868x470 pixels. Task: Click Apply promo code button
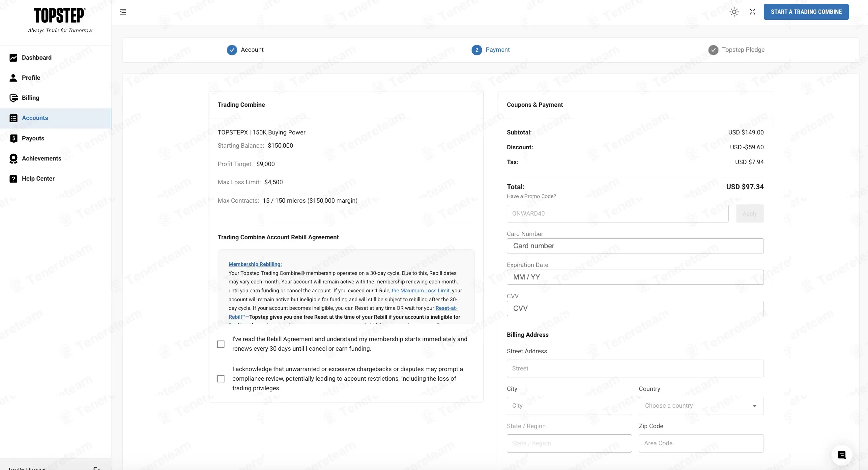[749, 214]
